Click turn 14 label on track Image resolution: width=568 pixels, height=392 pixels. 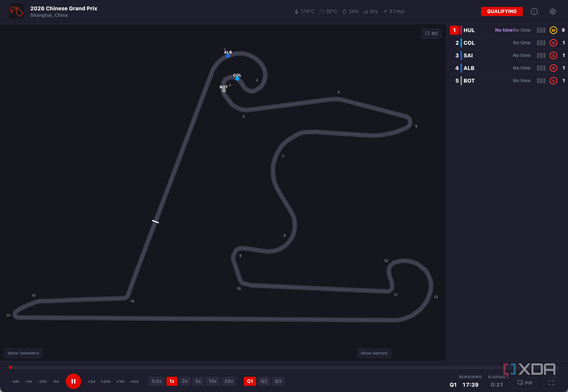[8, 316]
